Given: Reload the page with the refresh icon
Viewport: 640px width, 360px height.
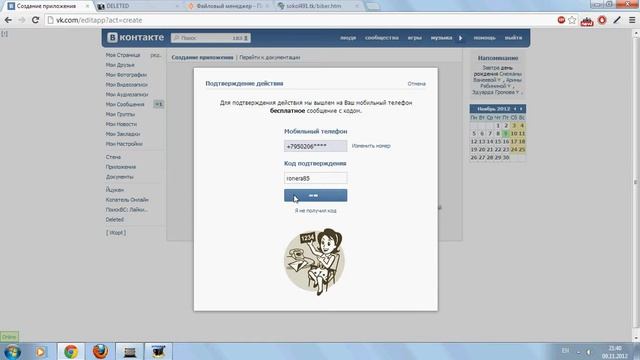Looking at the screenshot, I should click(x=35, y=20).
